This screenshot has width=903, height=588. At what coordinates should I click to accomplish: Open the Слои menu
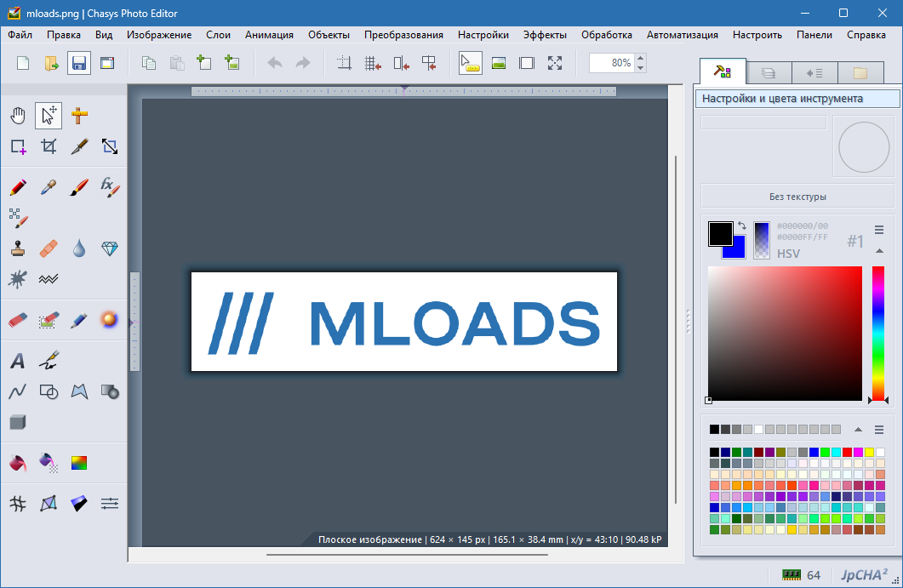218,35
